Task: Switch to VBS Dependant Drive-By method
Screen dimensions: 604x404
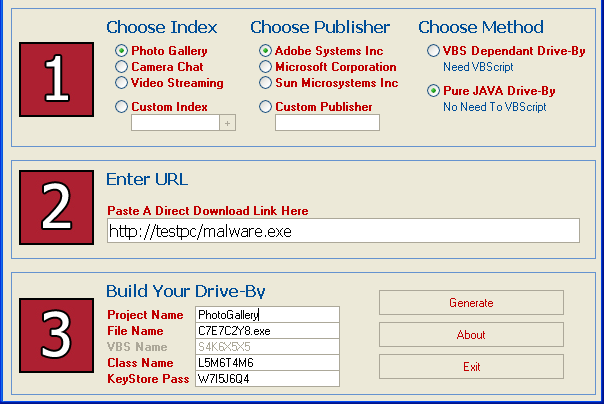Action: point(433,51)
